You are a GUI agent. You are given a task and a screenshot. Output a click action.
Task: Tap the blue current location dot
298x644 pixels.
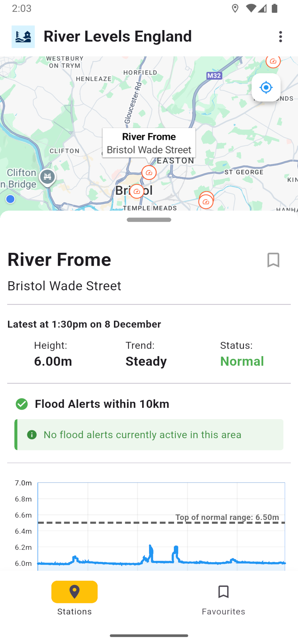pos(10,199)
